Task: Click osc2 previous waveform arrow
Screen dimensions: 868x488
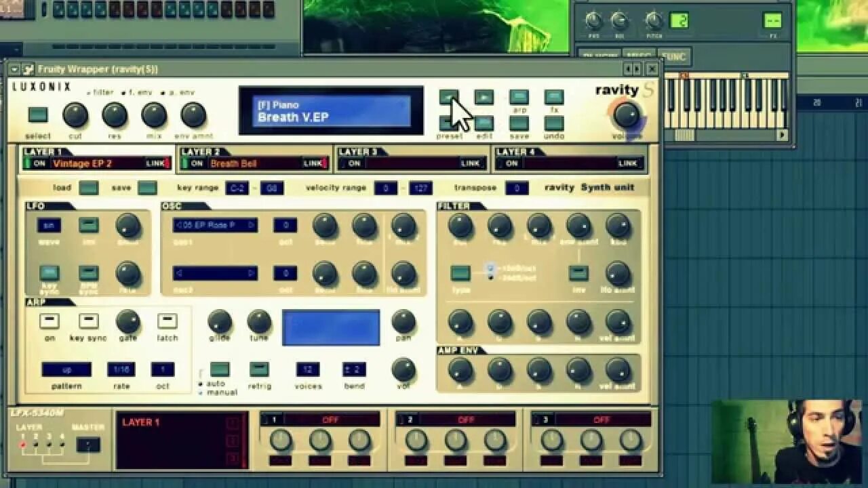Action: pyautogui.click(x=179, y=273)
